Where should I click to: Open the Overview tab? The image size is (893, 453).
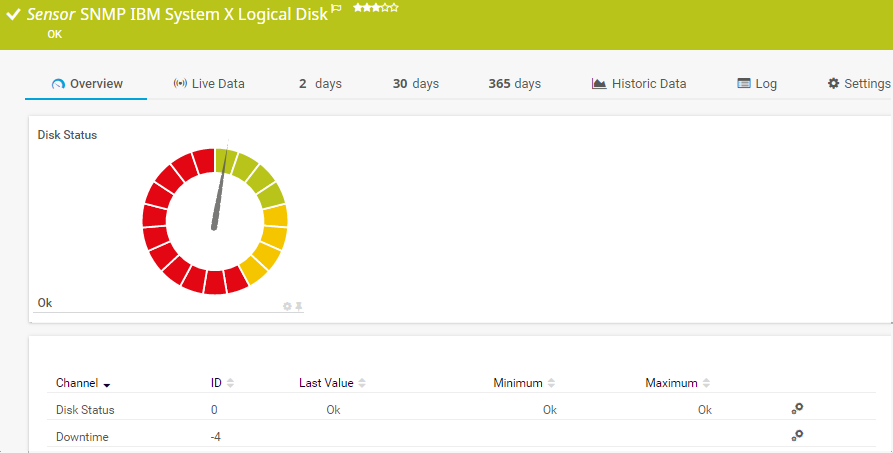(x=86, y=84)
